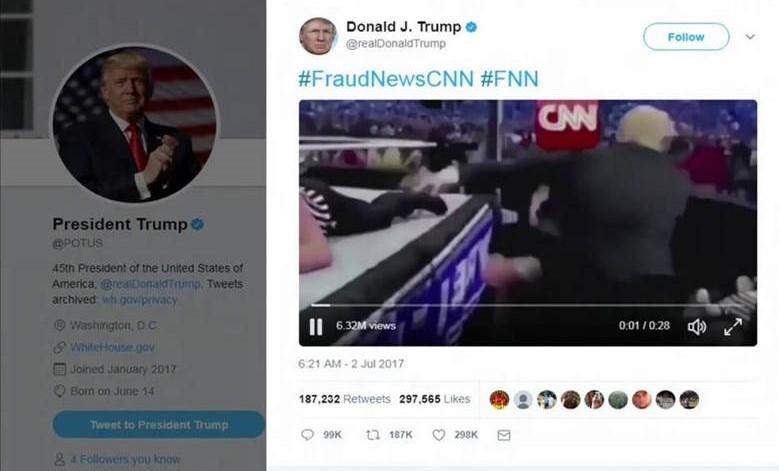
Task: Send tweet via direct message envelope
Action: coord(504,435)
